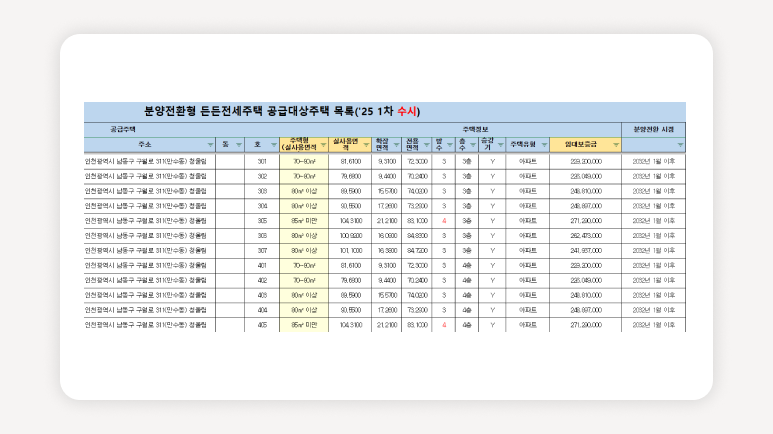Screen dimensions: 773x434
Task: Open the 전용면적 filter dropdown arrow
Action: click(x=427, y=145)
